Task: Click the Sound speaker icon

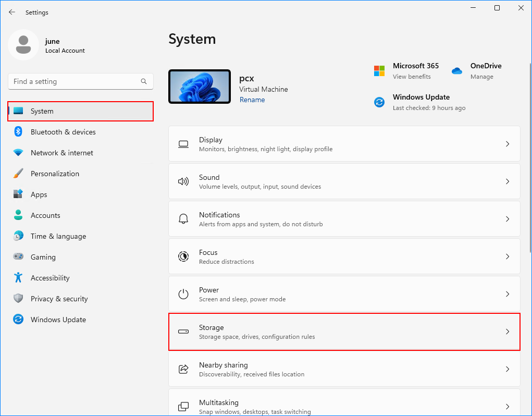Action: pos(183,181)
